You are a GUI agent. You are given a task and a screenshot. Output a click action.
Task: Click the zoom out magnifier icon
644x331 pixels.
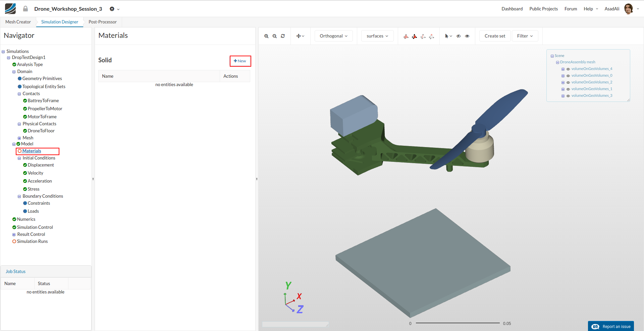point(274,36)
